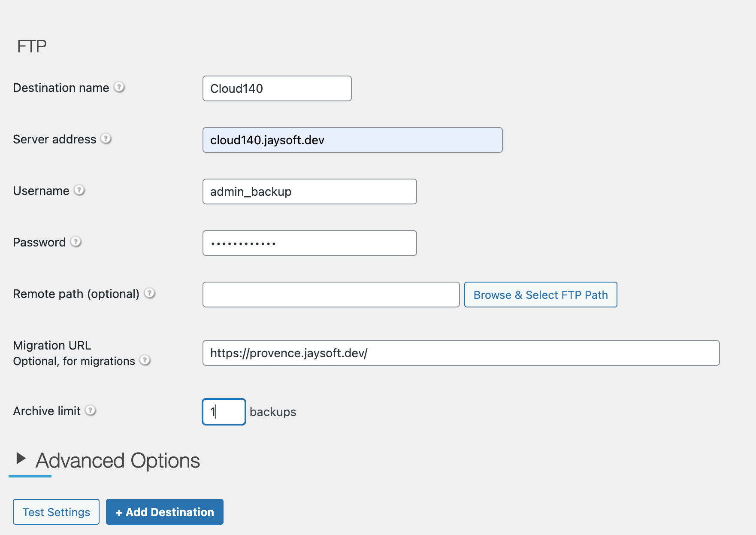Viewport: 756px width, 535px height.
Task: Show help for Remote path (optional)
Action: (149, 293)
